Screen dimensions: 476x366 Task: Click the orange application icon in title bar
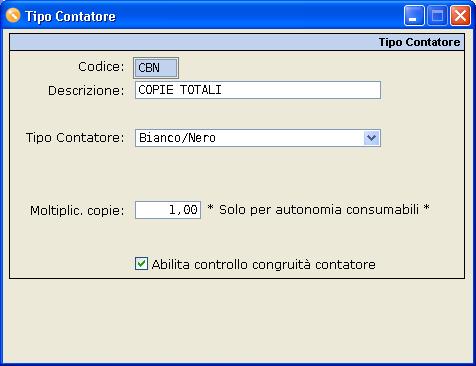pyautogui.click(x=13, y=15)
